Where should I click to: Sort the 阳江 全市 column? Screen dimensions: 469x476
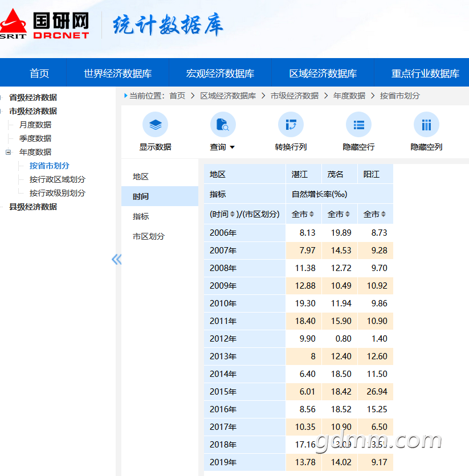pyautogui.click(x=384, y=214)
